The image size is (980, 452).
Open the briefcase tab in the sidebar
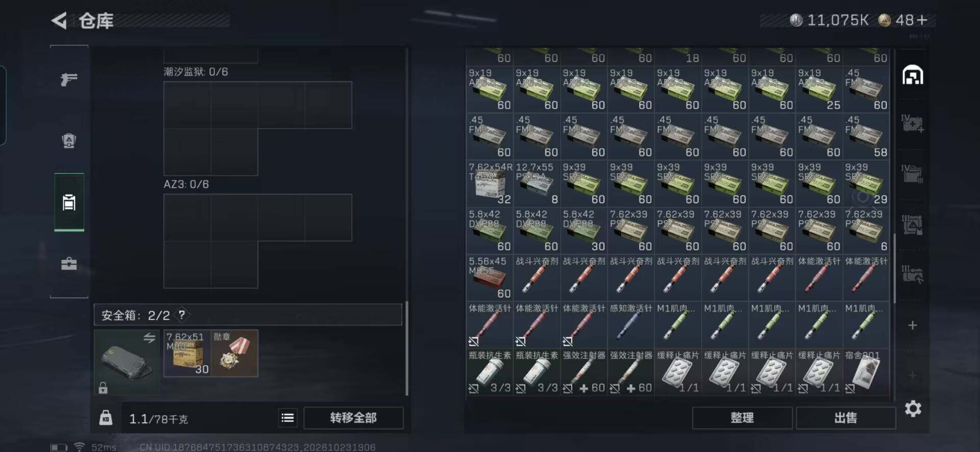click(69, 264)
